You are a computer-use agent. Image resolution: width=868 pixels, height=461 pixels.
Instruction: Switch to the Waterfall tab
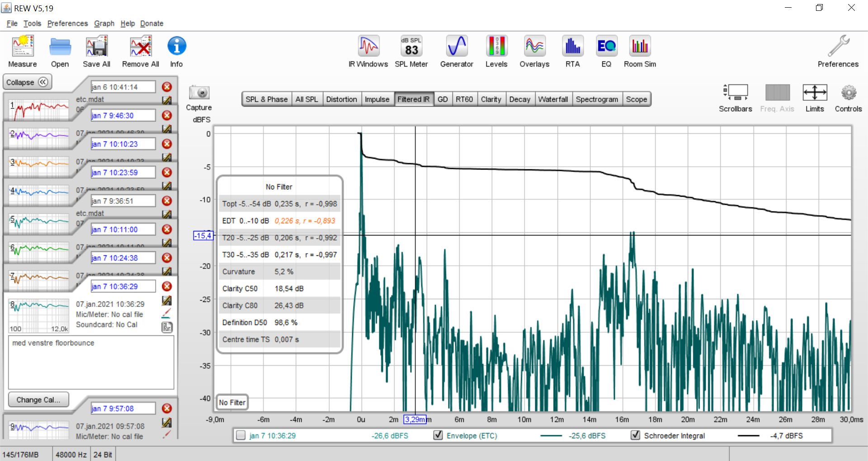(x=553, y=99)
